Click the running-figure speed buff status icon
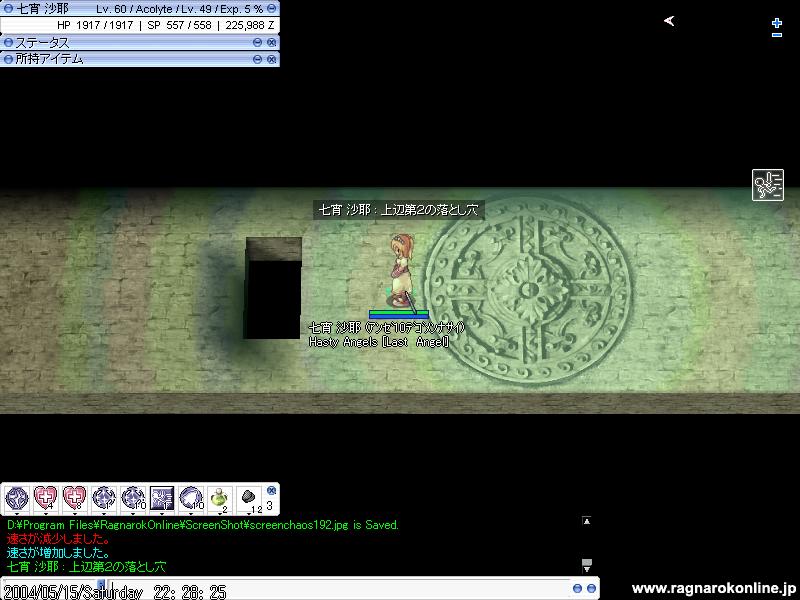 click(x=767, y=185)
